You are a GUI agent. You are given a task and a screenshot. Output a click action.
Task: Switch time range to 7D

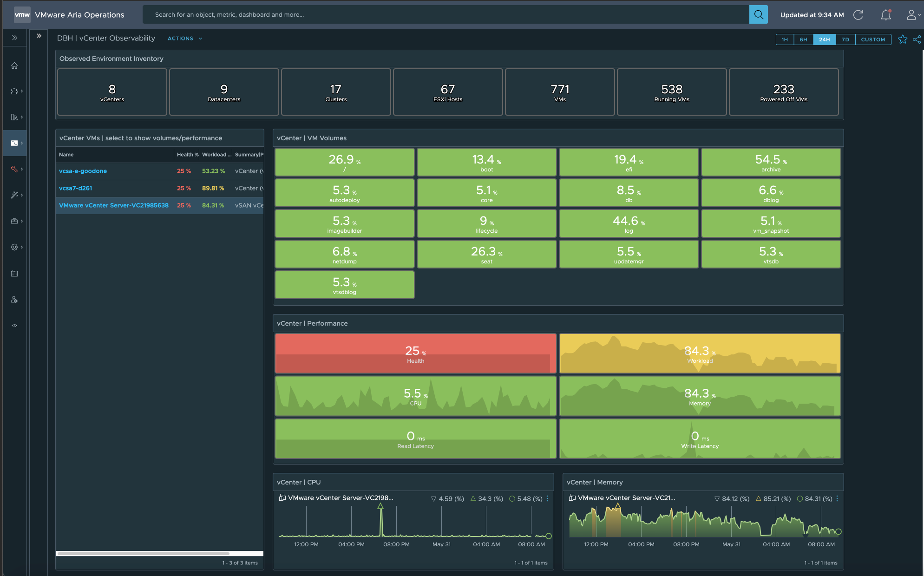point(845,39)
